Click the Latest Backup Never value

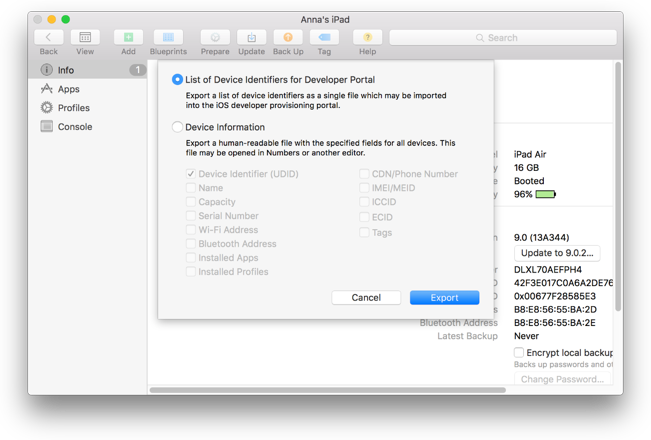526,336
